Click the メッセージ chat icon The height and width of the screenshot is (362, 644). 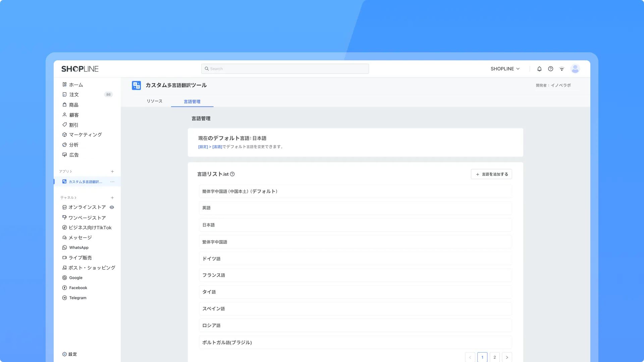tap(64, 238)
